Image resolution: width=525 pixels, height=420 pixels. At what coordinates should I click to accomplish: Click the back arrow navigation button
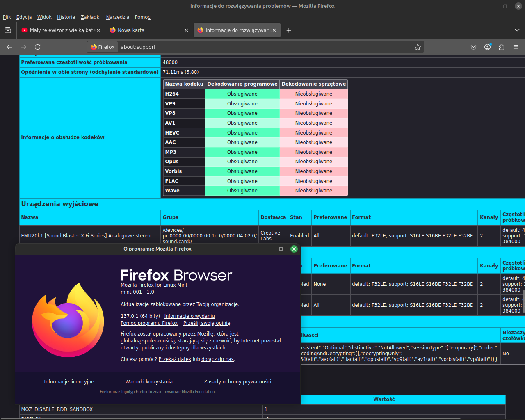pyautogui.click(x=9, y=47)
